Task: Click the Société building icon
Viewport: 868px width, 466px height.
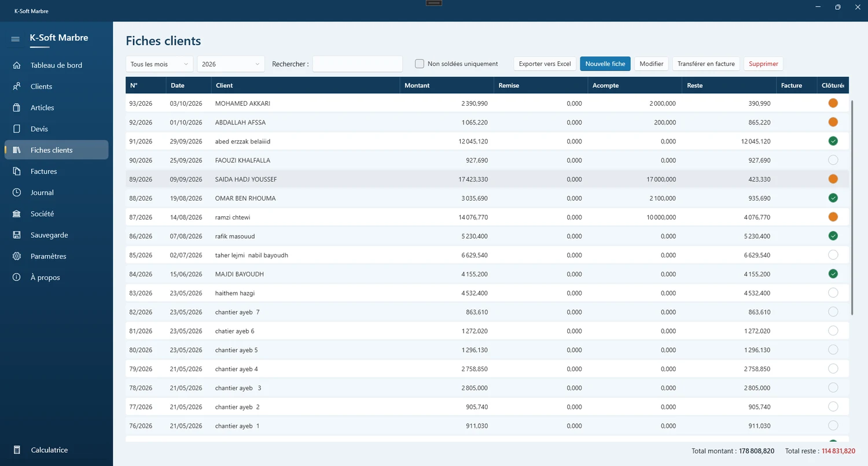Action: (17, 214)
